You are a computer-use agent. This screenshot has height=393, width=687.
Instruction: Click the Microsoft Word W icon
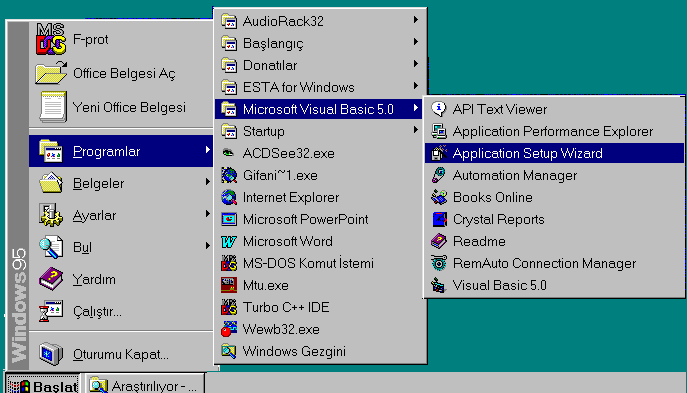pyautogui.click(x=229, y=241)
